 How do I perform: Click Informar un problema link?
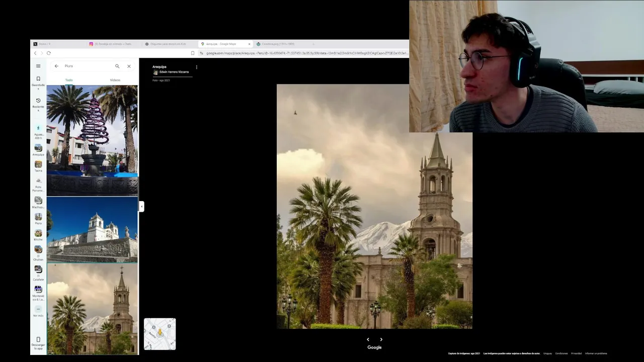[596, 353]
